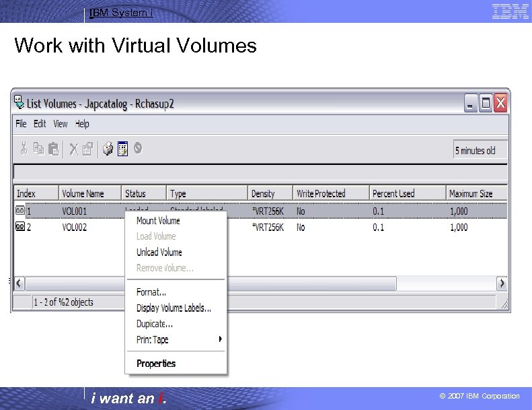Viewport: 532px width, 410px height.
Task: Click the *VRT256K density of VOL002
Action: point(268,227)
